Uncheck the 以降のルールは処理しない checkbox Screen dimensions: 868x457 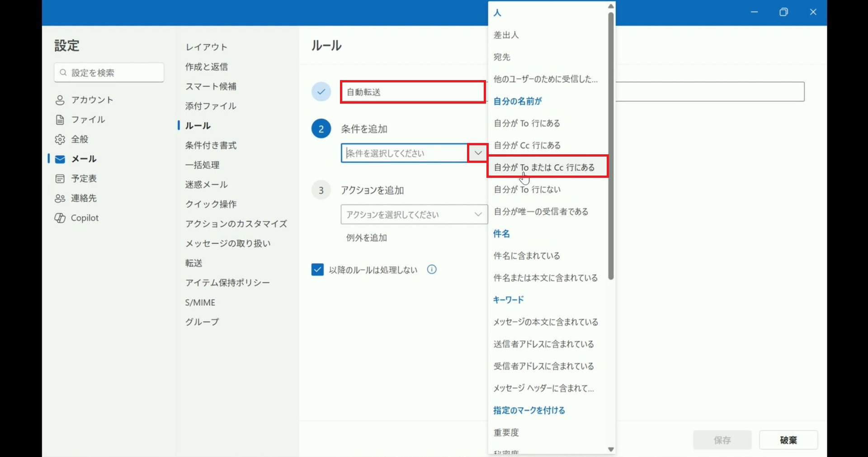click(317, 270)
